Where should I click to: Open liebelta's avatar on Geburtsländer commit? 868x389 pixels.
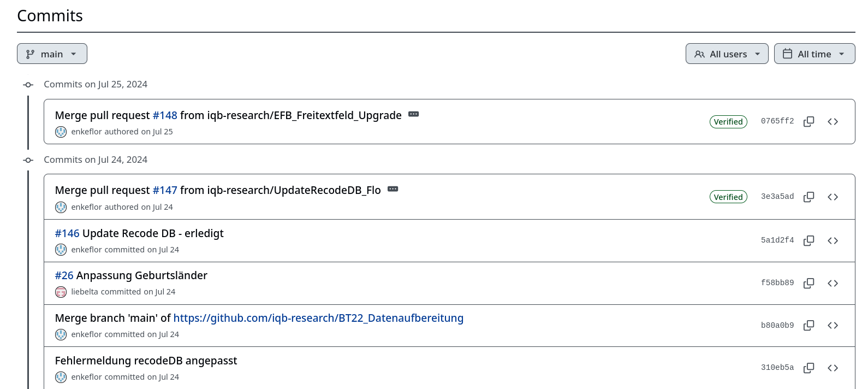click(61, 292)
